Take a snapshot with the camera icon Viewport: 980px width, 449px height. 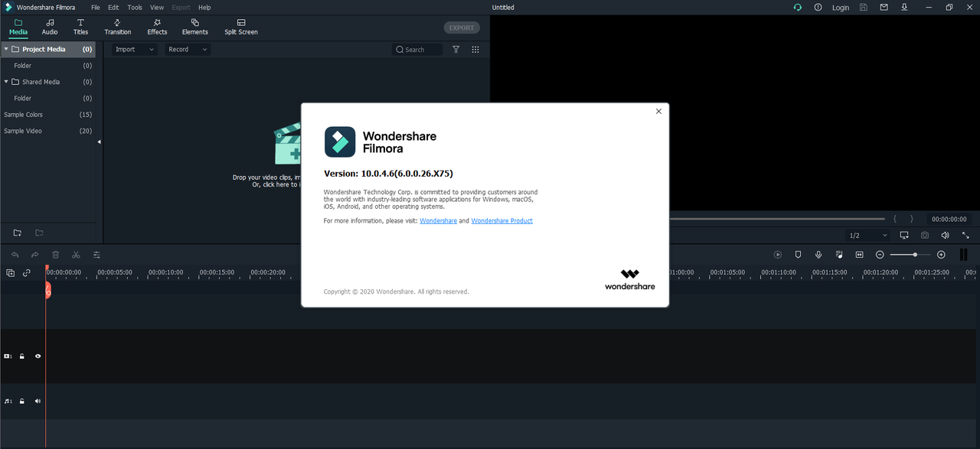[925, 235]
